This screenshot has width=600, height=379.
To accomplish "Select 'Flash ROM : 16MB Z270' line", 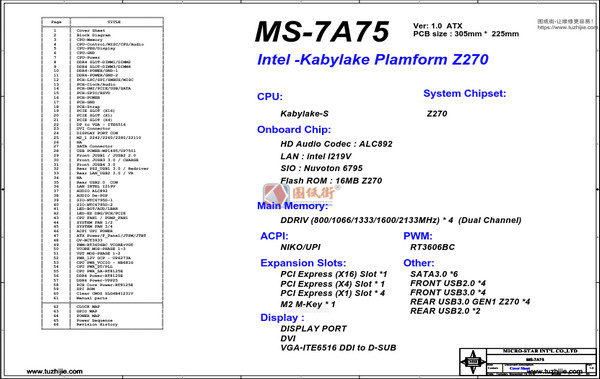I will click(x=331, y=180).
